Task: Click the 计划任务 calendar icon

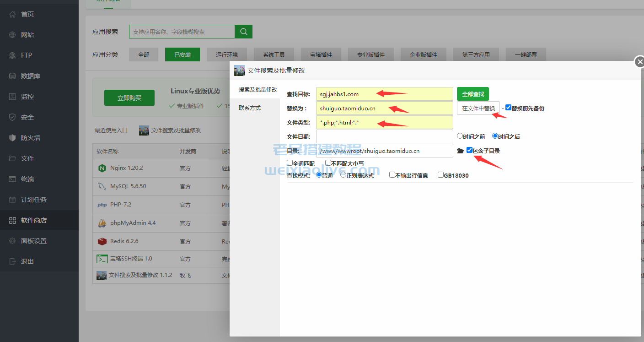Action: click(x=13, y=200)
